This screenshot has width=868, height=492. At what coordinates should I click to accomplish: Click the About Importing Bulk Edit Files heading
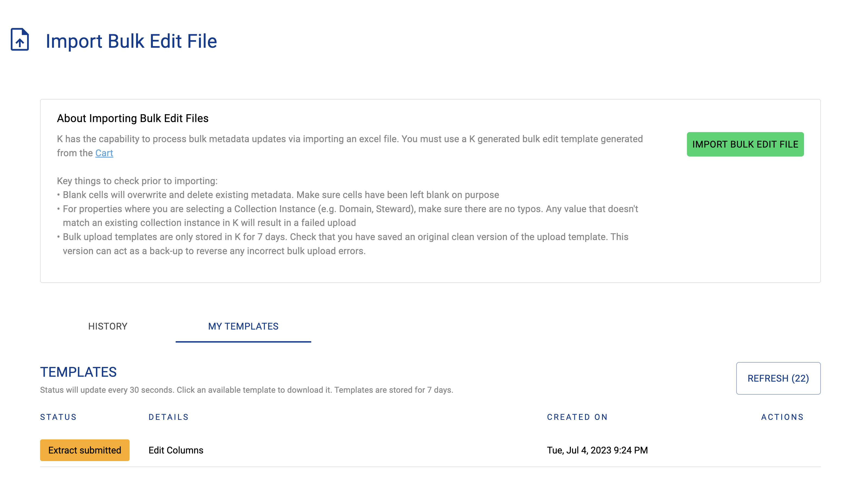[133, 118]
